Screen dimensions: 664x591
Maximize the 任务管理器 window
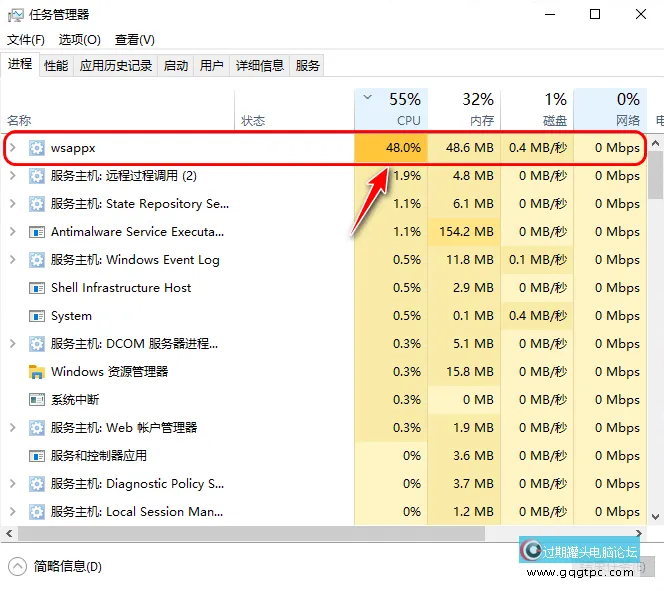(595, 14)
